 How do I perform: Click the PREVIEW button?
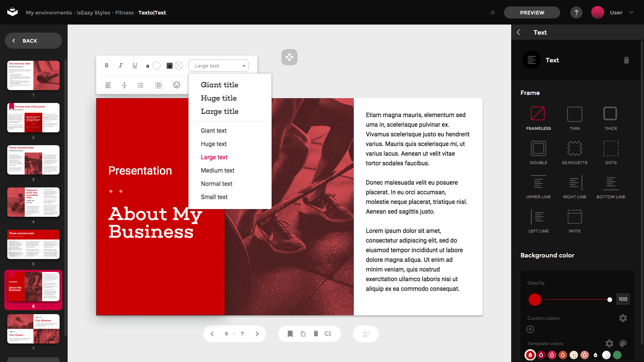(532, 12)
